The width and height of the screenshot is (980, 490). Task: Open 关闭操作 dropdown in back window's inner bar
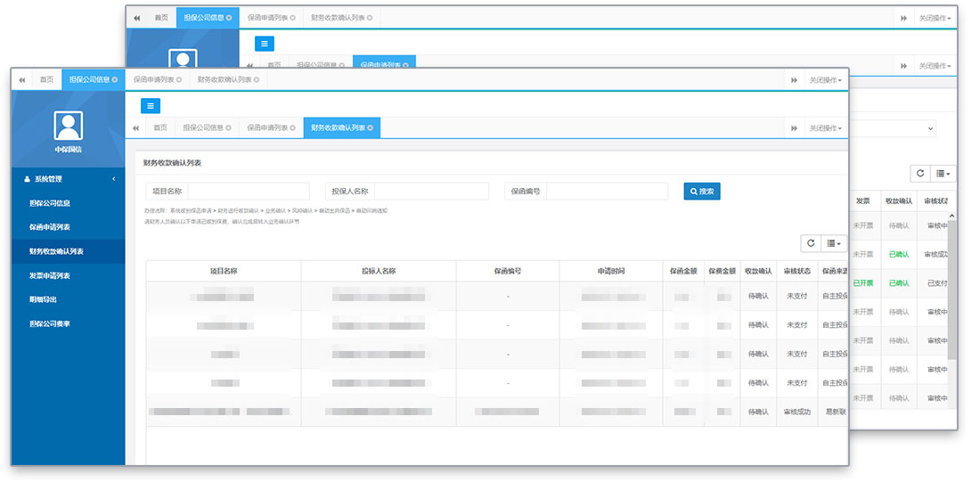click(x=935, y=66)
